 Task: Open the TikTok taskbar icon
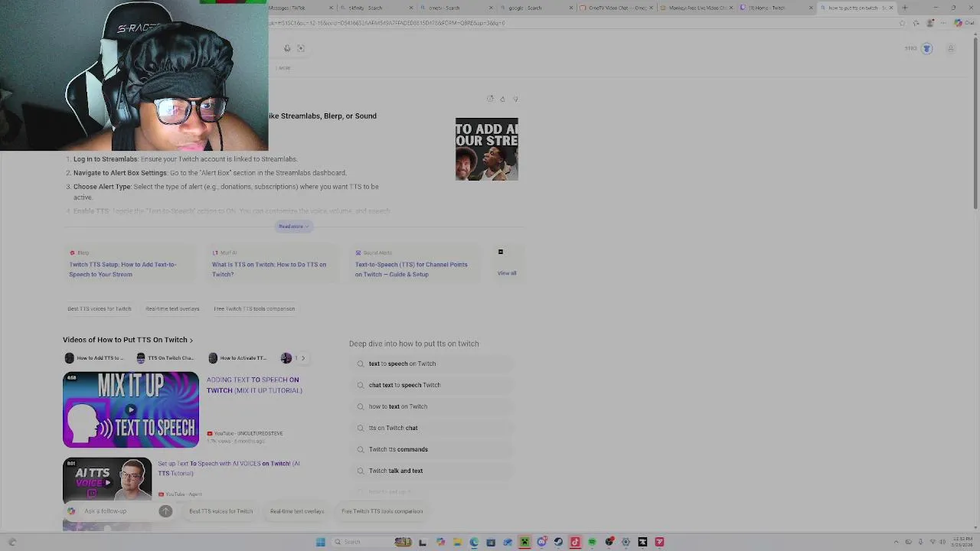[x=575, y=542]
